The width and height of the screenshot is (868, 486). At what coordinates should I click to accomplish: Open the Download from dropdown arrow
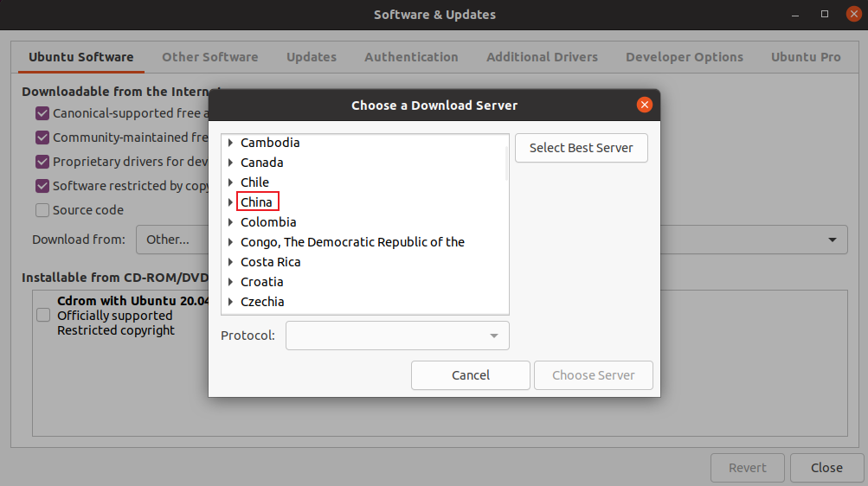[x=832, y=240]
